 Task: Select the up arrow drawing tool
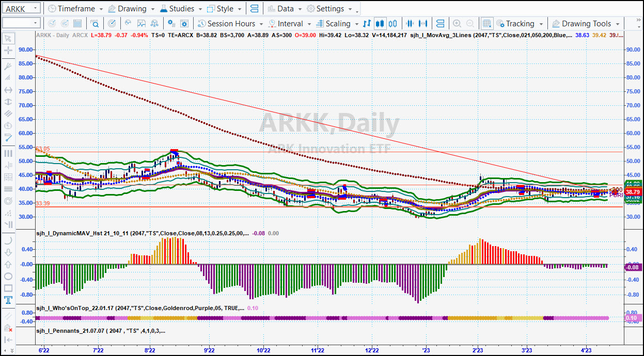(8, 264)
